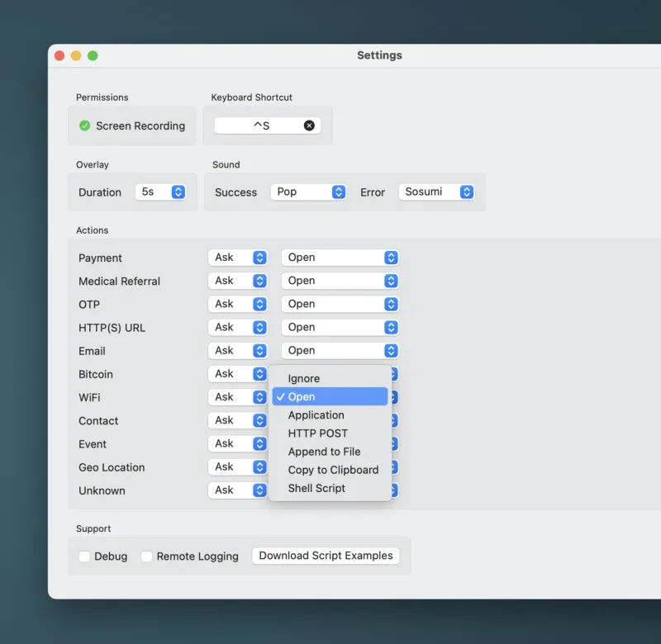Image resolution: width=661 pixels, height=644 pixels.
Task: Close the Settings window with red button
Action: 59,55
